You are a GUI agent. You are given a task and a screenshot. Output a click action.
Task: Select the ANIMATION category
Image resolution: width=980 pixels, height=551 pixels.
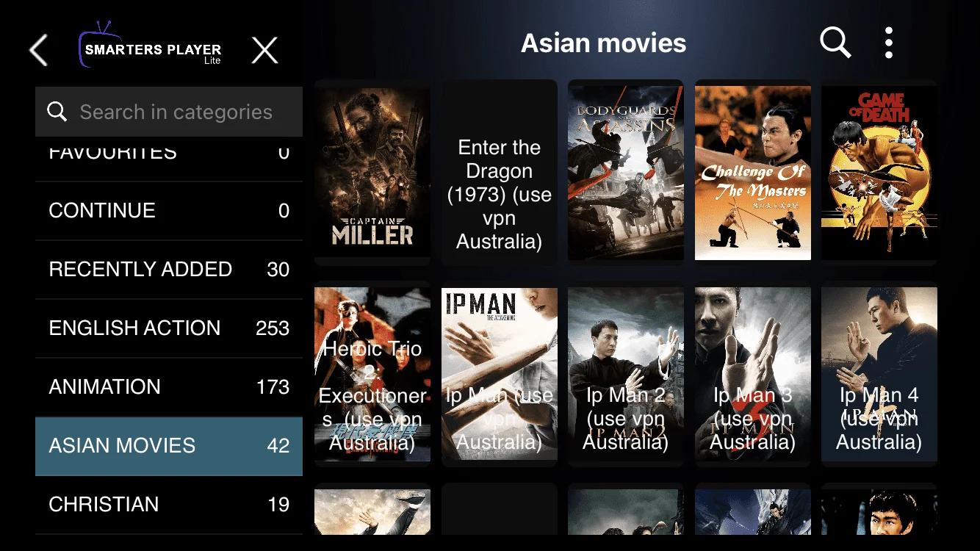click(x=169, y=387)
